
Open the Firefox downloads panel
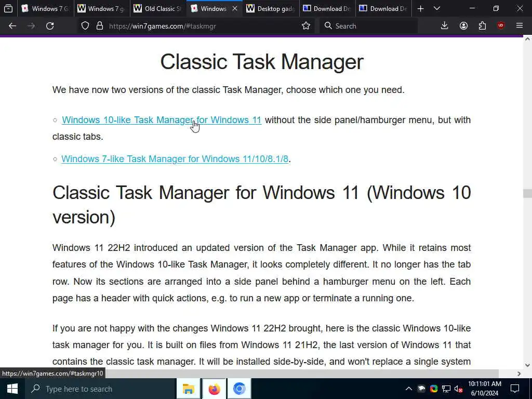[444, 26]
